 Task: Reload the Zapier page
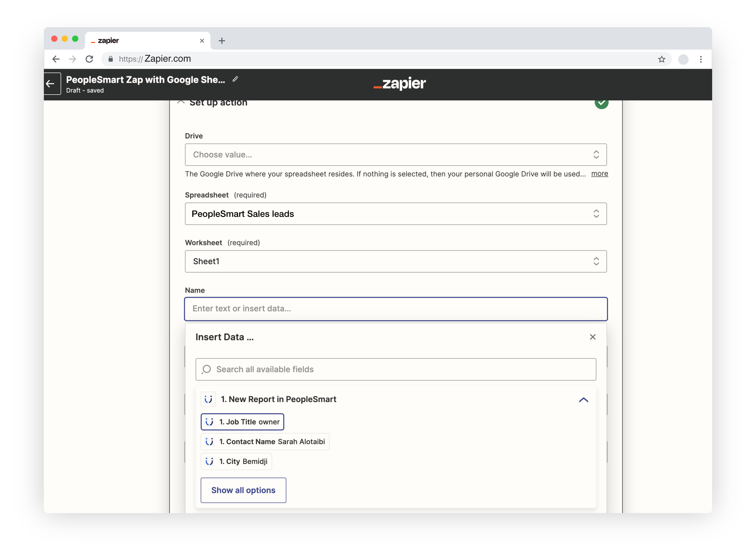tap(89, 59)
